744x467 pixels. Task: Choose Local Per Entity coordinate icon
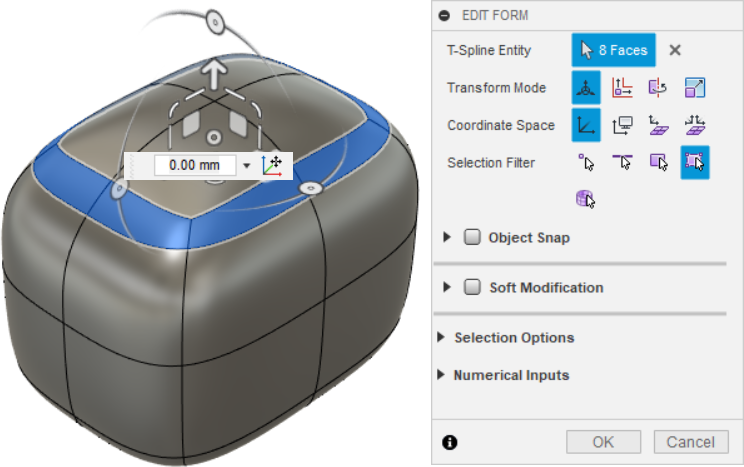point(695,125)
